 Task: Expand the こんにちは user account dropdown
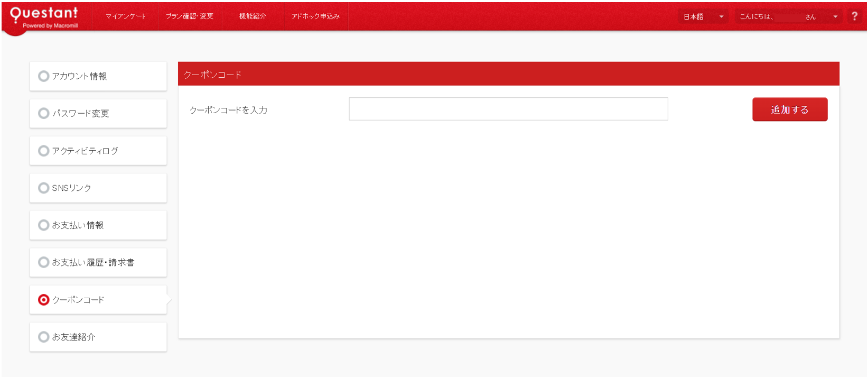click(787, 16)
